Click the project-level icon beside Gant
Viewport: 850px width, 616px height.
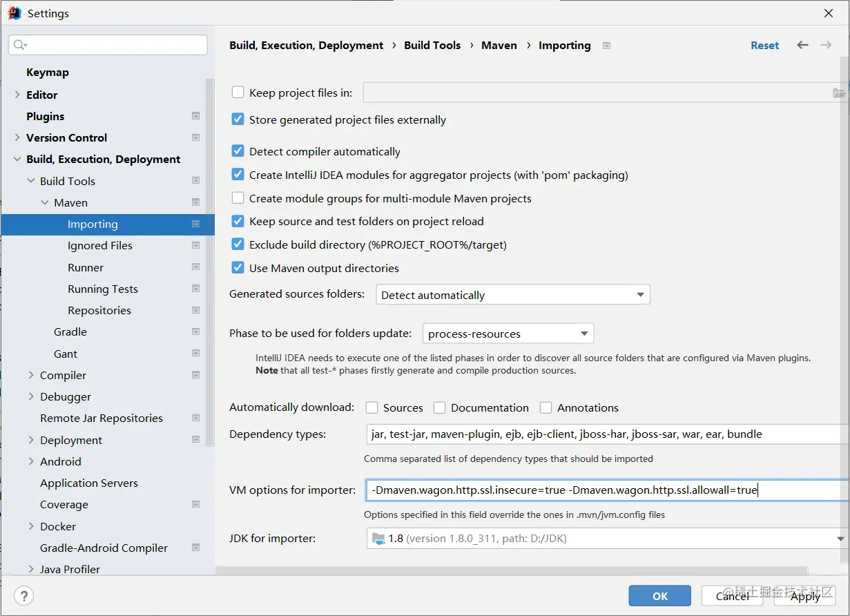(195, 354)
